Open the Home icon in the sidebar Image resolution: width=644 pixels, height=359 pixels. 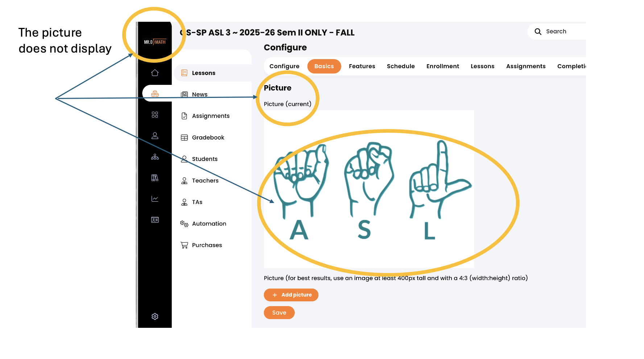[x=155, y=73]
